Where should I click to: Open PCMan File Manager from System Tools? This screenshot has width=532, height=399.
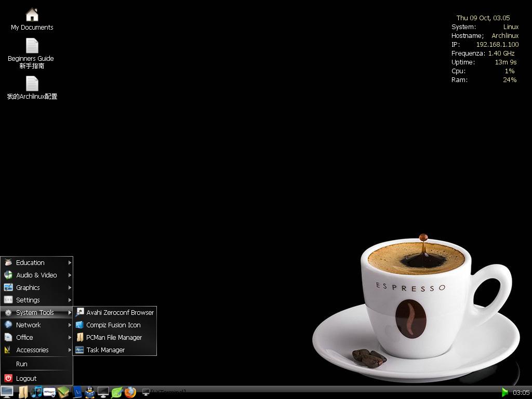pyautogui.click(x=115, y=338)
